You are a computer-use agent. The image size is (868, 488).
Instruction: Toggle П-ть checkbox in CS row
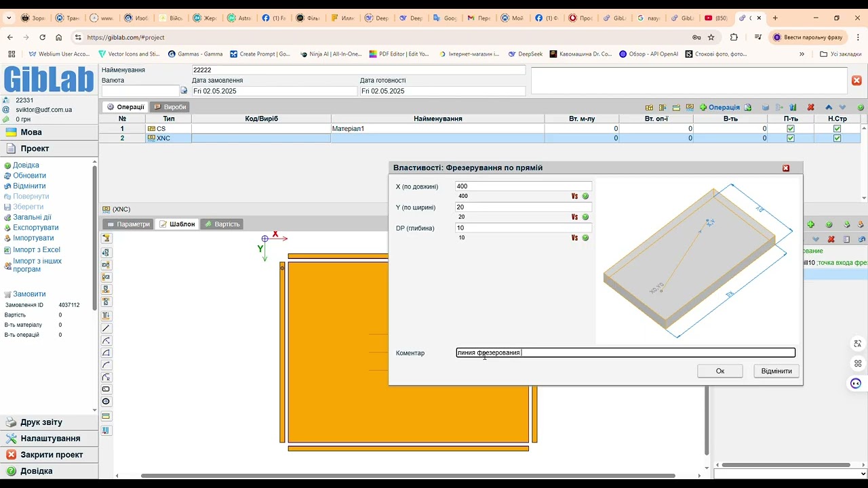[791, 128]
